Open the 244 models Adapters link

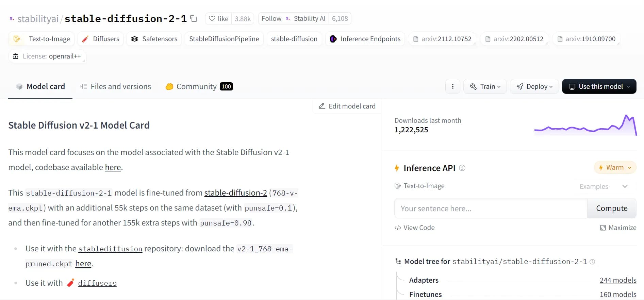coord(618,280)
